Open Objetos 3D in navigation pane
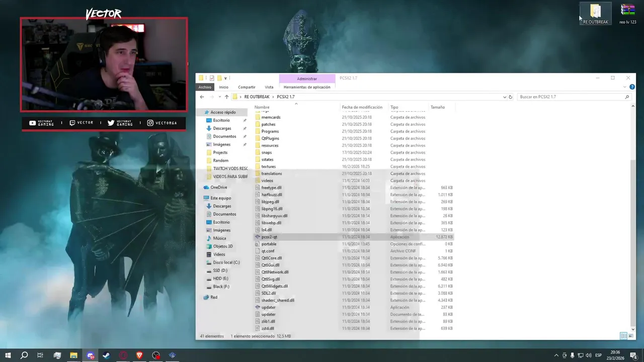The height and width of the screenshot is (362, 644). 223,246
